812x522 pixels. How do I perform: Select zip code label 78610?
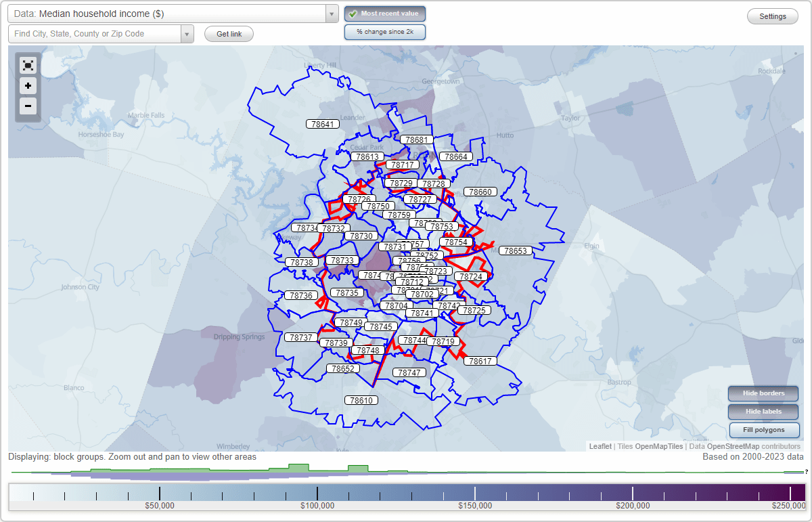coord(361,400)
